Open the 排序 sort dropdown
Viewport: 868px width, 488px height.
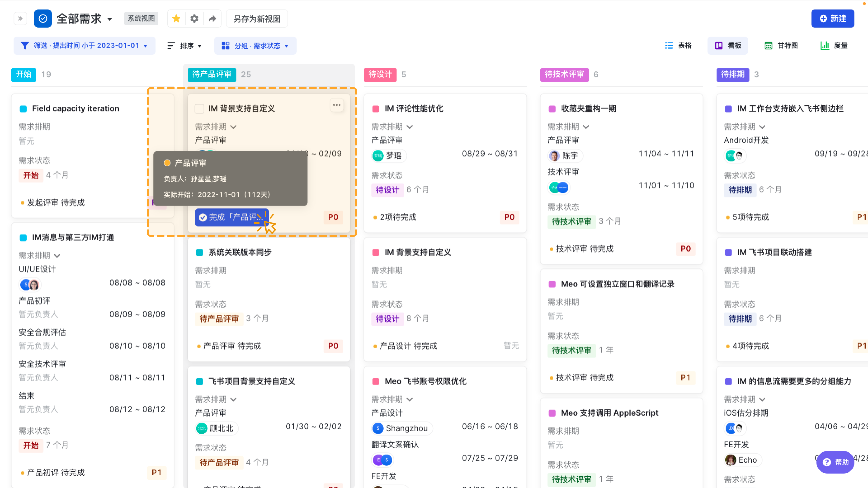[x=184, y=45]
